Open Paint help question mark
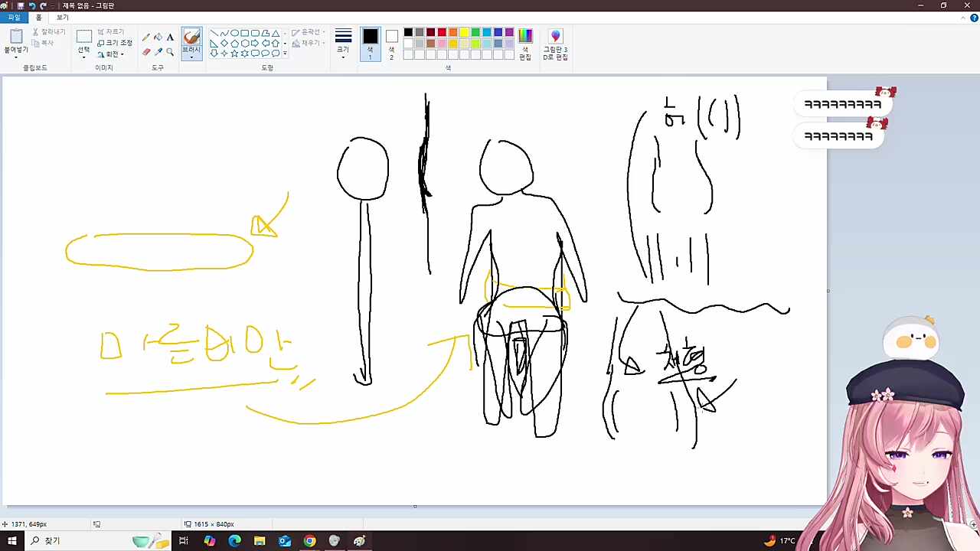The width and height of the screenshot is (980, 551). 974,18
